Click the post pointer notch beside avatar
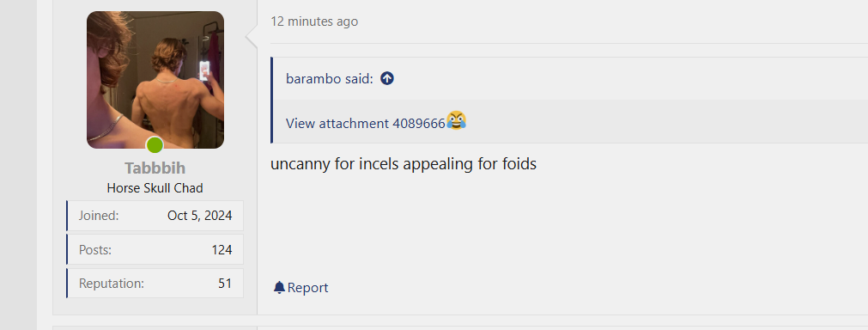 (x=252, y=37)
